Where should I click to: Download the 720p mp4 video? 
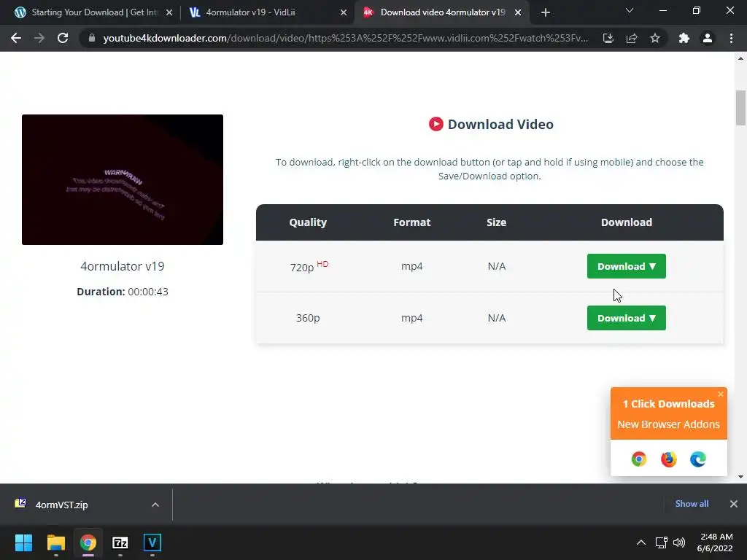(627, 266)
